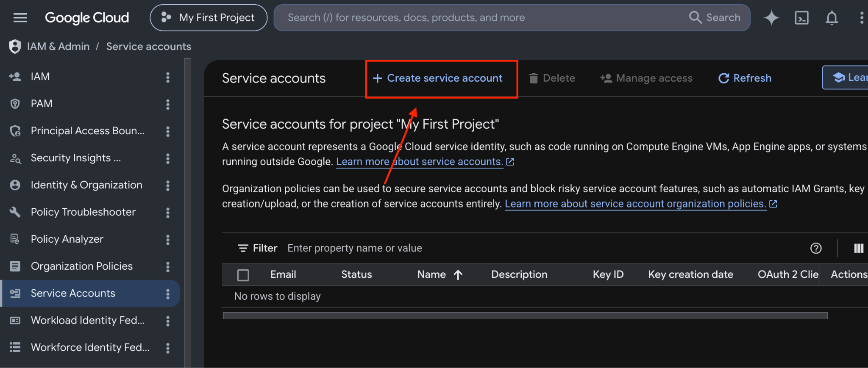Open Service Accounts three-dot menu
Screen dimensions: 868x368
point(168,294)
